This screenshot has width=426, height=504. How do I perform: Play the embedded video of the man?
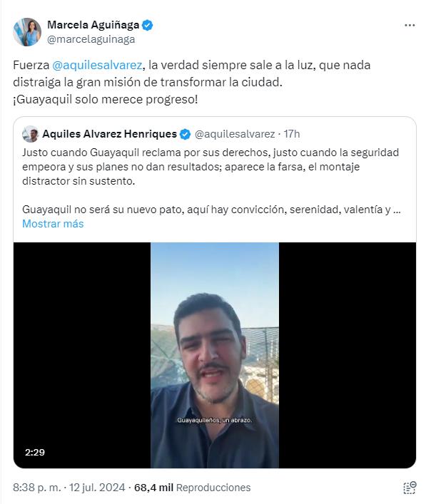215,355
